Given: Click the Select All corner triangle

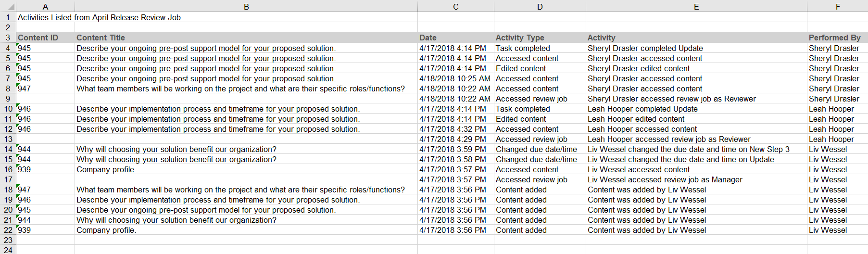Looking at the screenshot, I should click(8, 6).
